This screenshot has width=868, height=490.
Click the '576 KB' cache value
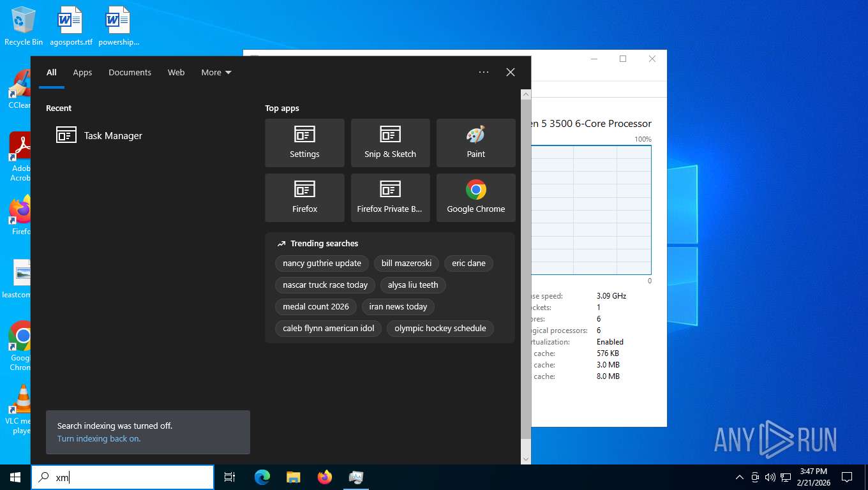click(608, 353)
